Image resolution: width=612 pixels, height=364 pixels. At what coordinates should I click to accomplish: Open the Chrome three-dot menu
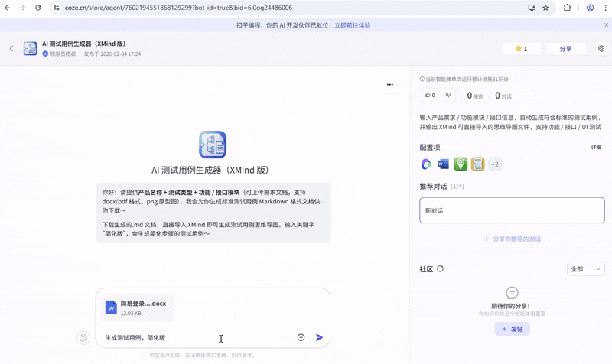[605, 8]
